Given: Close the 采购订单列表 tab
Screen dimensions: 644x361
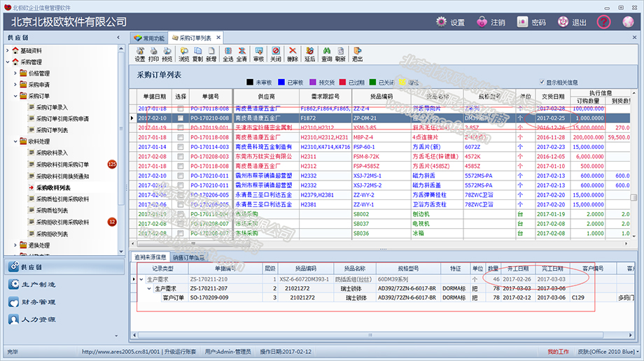Looking at the screenshot, I should pos(218,37).
